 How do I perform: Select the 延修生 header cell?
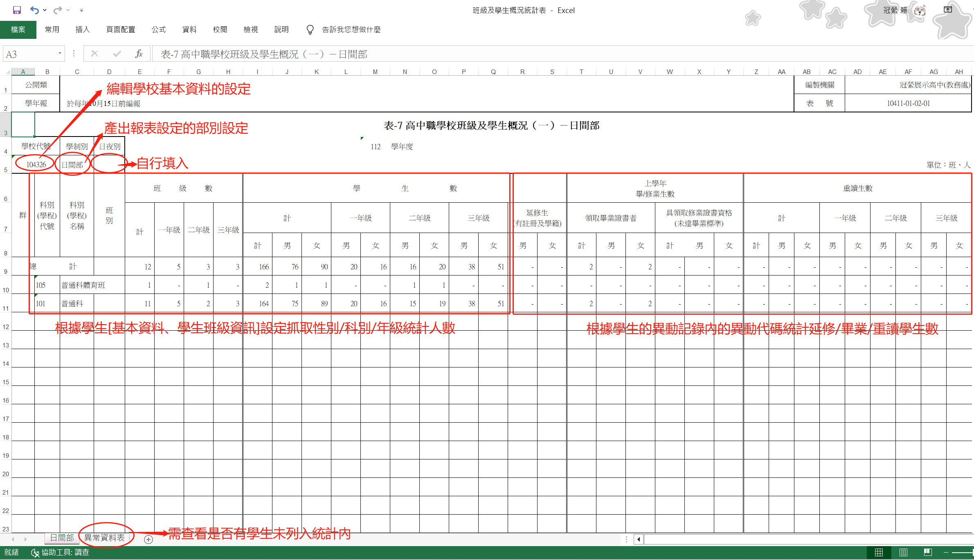coord(538,218)
